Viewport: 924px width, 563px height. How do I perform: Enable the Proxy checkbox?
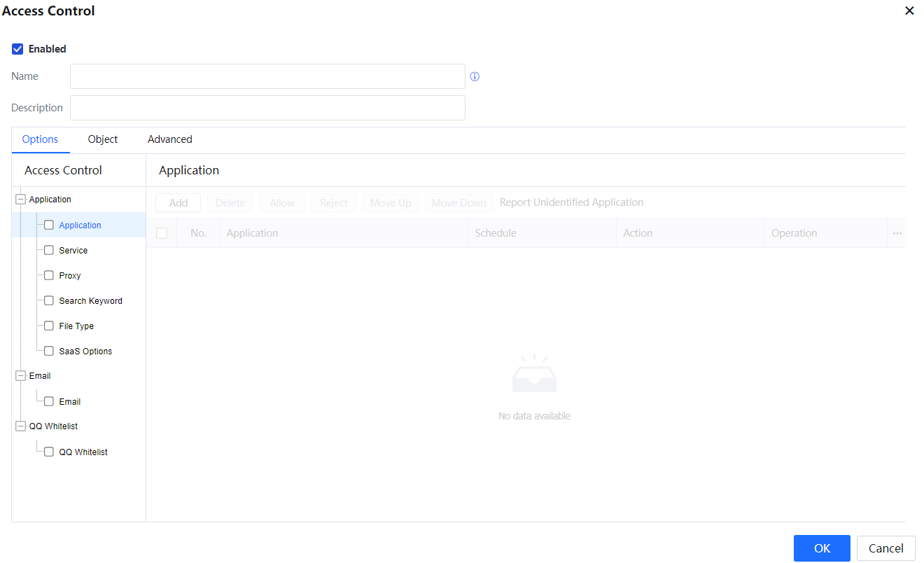point(49,275)
